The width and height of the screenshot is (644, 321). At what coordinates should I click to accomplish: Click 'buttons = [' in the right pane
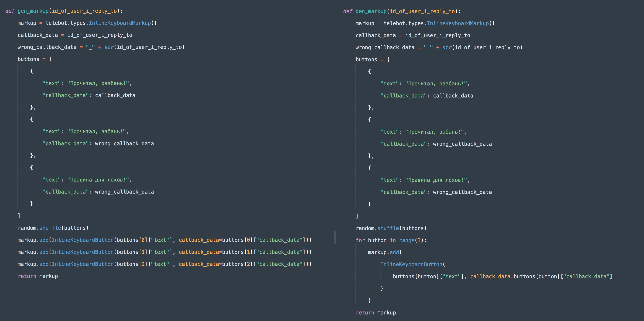373,60
